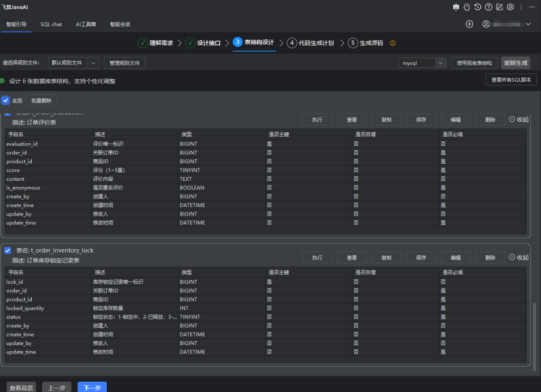Uncheck the t_order_inventory_lock table checkbox
541x392 pixels.
8,250
